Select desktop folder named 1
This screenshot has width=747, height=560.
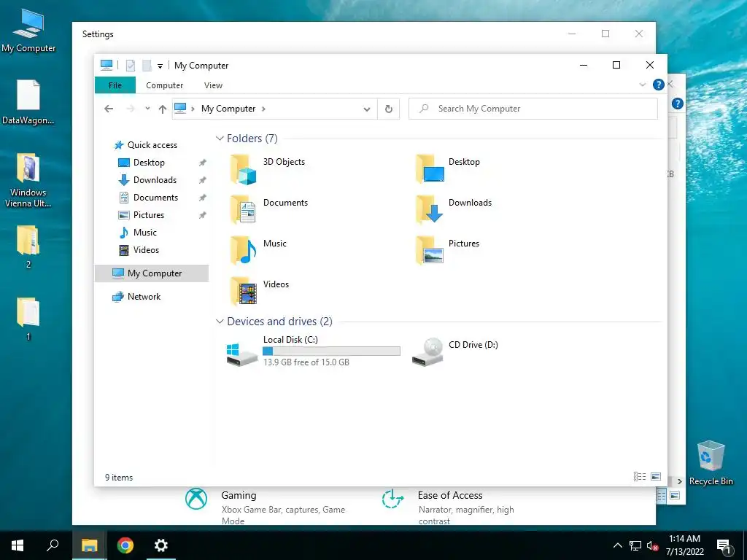click(28, 319)
